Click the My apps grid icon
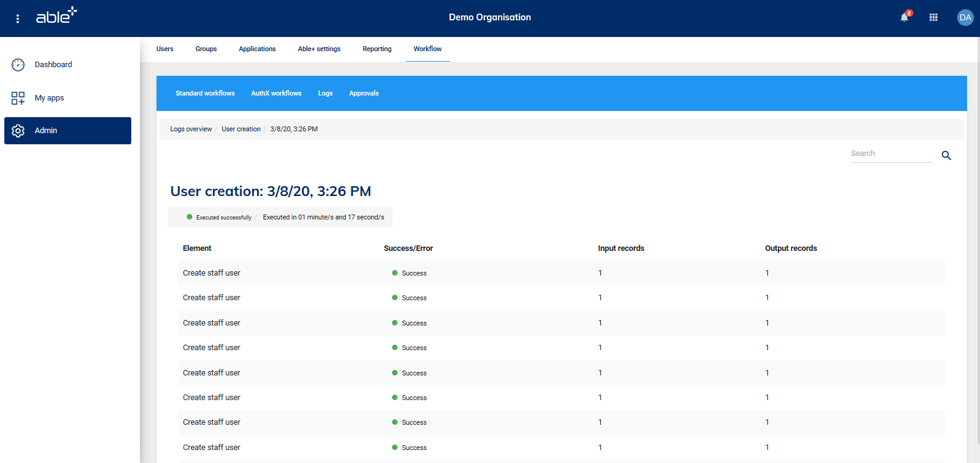980x463 pixels. pos(18,98)
